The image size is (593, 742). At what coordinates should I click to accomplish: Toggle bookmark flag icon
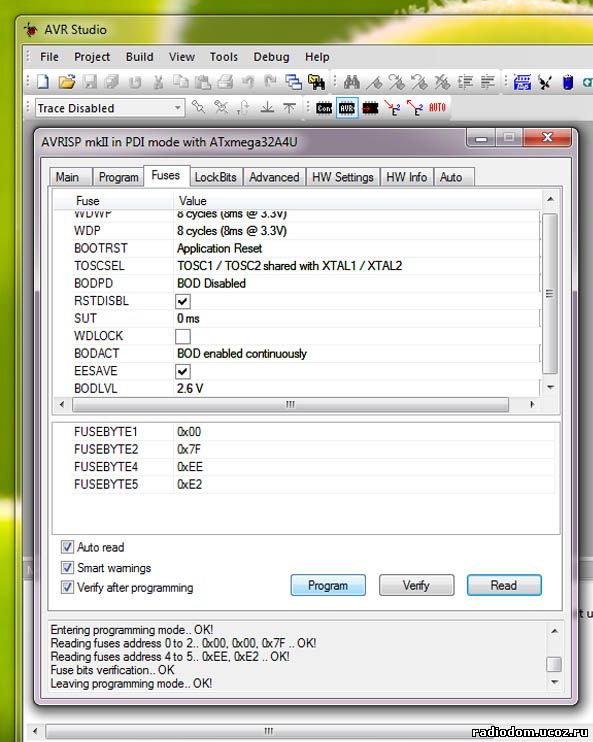coord(374,82)
